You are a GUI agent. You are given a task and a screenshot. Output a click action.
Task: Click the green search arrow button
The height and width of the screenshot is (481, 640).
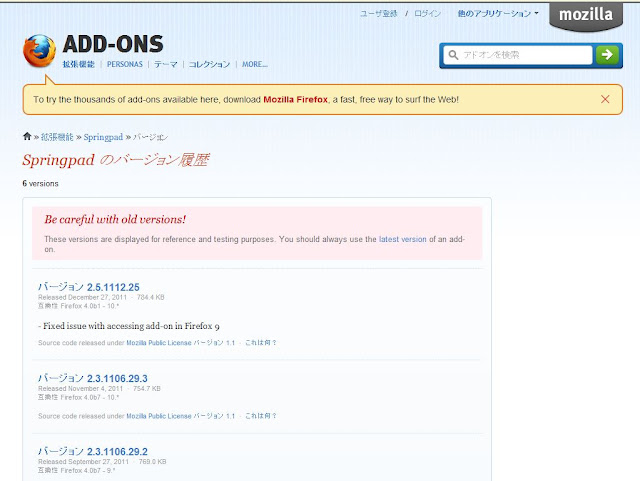pos(607,55)
